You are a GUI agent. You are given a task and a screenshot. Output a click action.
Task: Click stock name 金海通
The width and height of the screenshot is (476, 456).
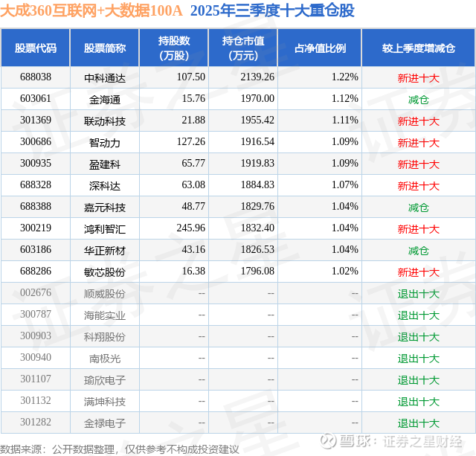click(105, 100)
